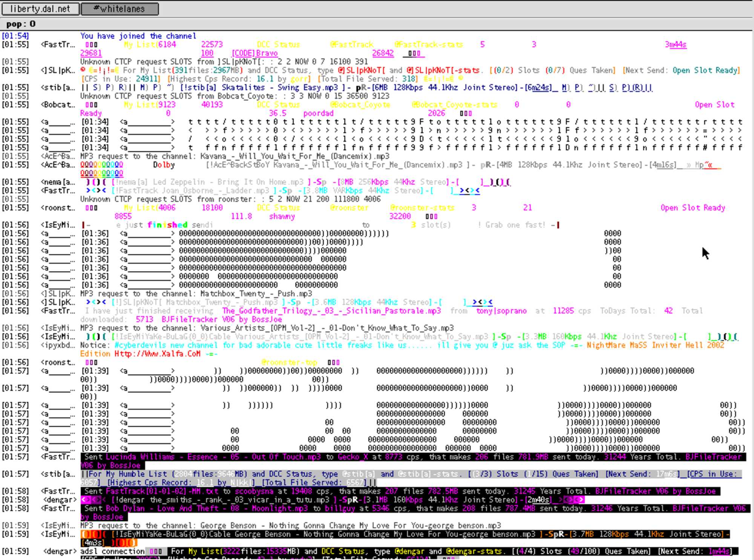The width and height of the screenshot is (754, 560).
Task: Click the underlined 6m24s duration
Action: tap(540, 88)
